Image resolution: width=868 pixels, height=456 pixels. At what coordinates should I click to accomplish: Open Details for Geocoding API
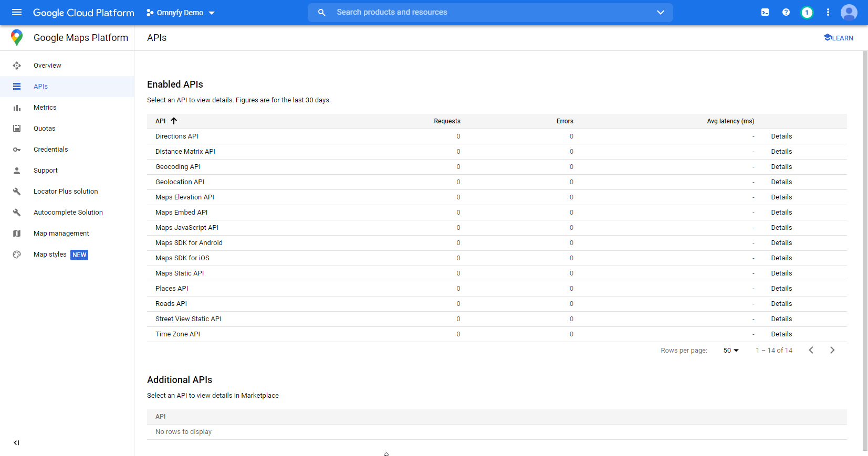781,167
